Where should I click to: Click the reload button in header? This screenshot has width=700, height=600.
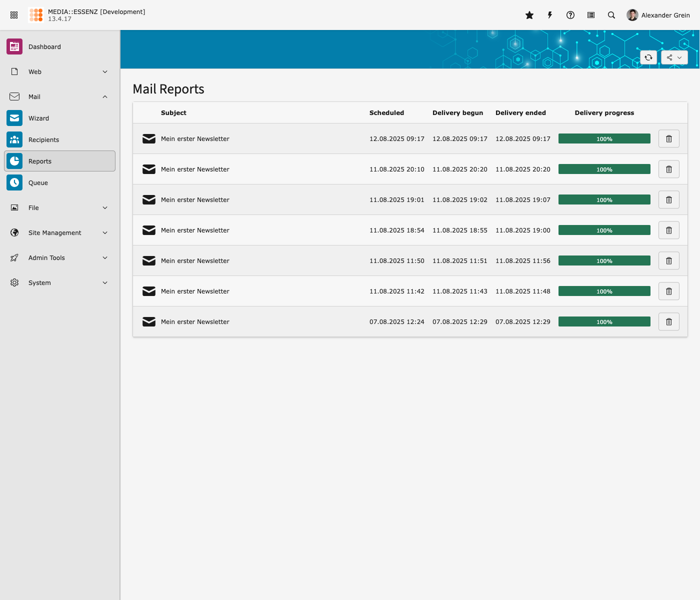(x=648, y=57)
